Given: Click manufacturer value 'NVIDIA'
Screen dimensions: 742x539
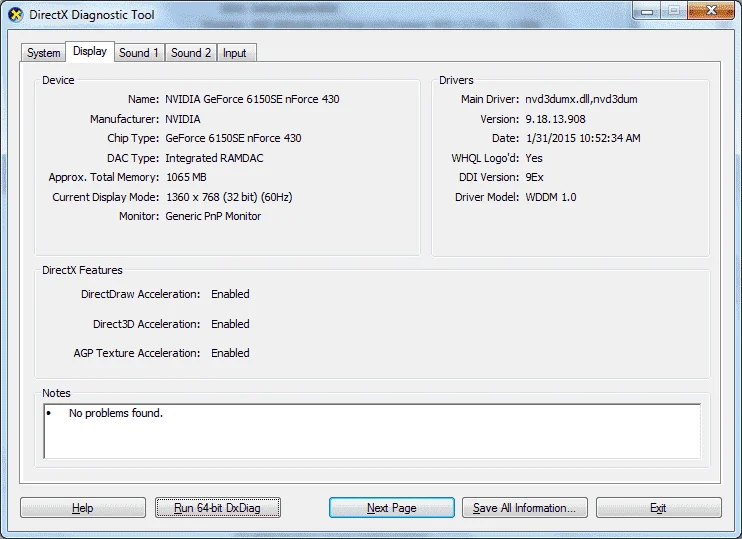Looking at the screenshot, I should point(183,119).
